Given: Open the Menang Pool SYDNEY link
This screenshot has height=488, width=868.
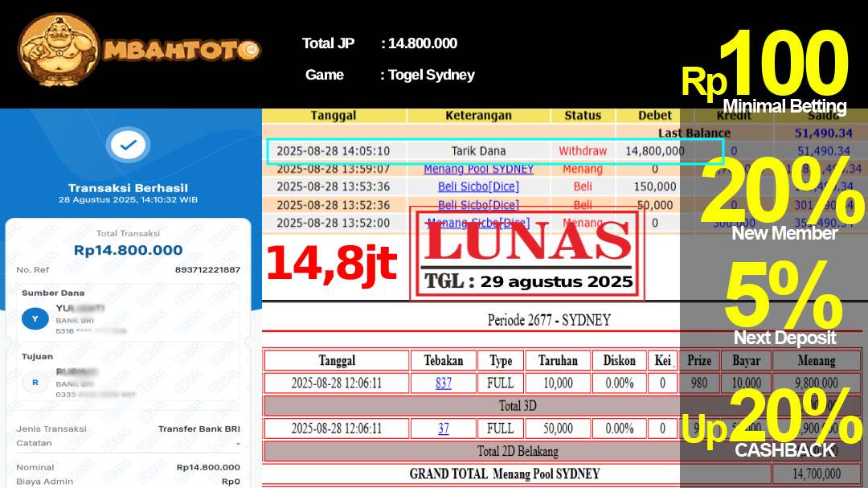Looking at the screenshot, I should (478, 169).
